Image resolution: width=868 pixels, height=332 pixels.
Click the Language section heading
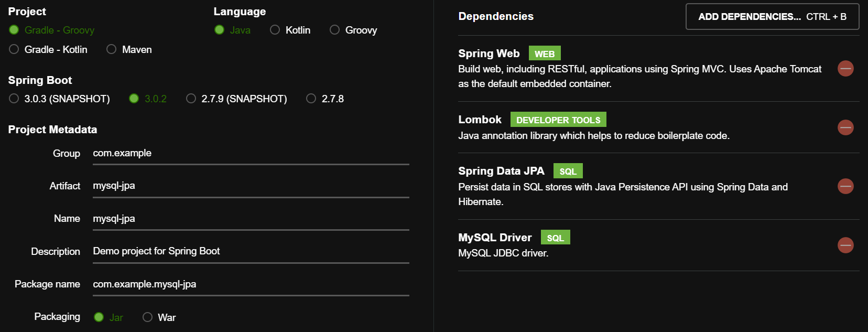pyautogui.click(x=240, y=12)
